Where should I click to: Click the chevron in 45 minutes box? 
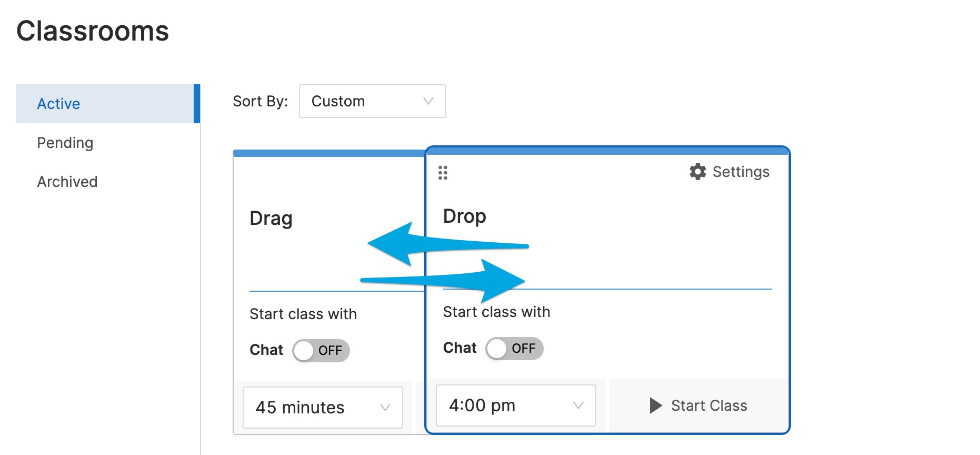[x=385, y=408]
